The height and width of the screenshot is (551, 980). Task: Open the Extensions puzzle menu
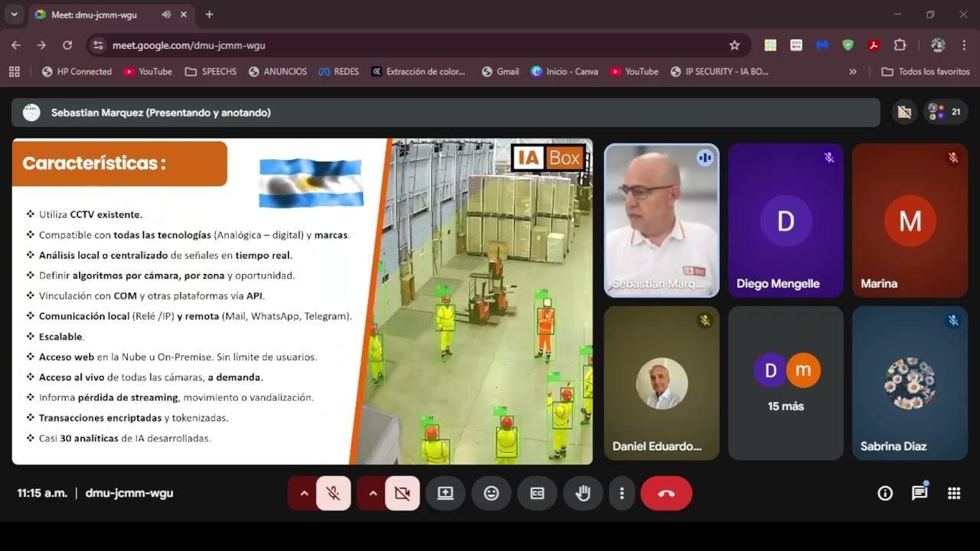tap(900, 45)
